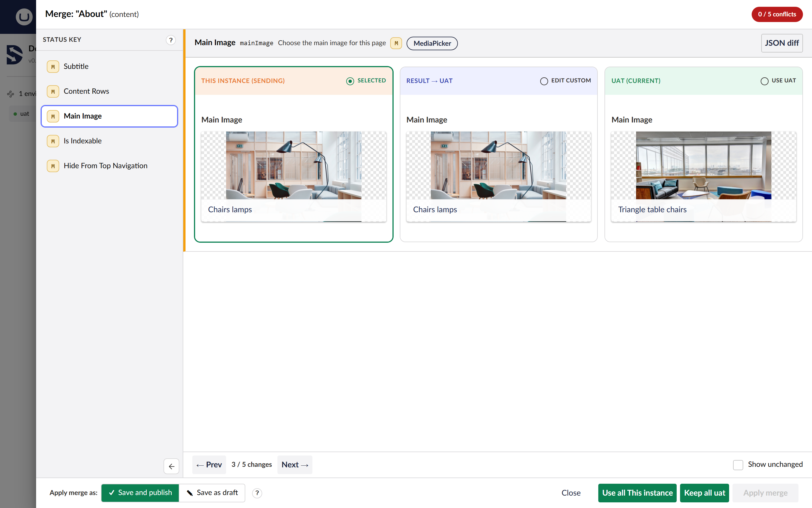Image resolution: width=812 pixels, height=508 pixels.
Task: Click the Umbraco logo icon
Action: point(24,16)
